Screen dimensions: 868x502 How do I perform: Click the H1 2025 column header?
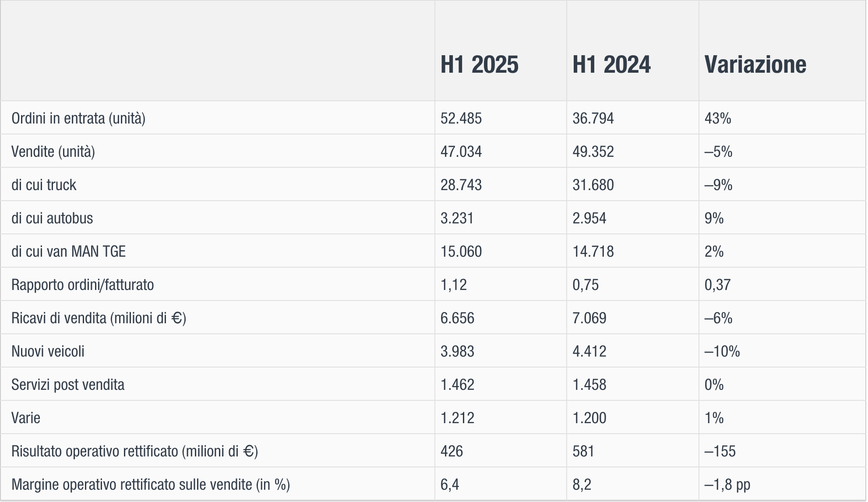coord(479,65)
